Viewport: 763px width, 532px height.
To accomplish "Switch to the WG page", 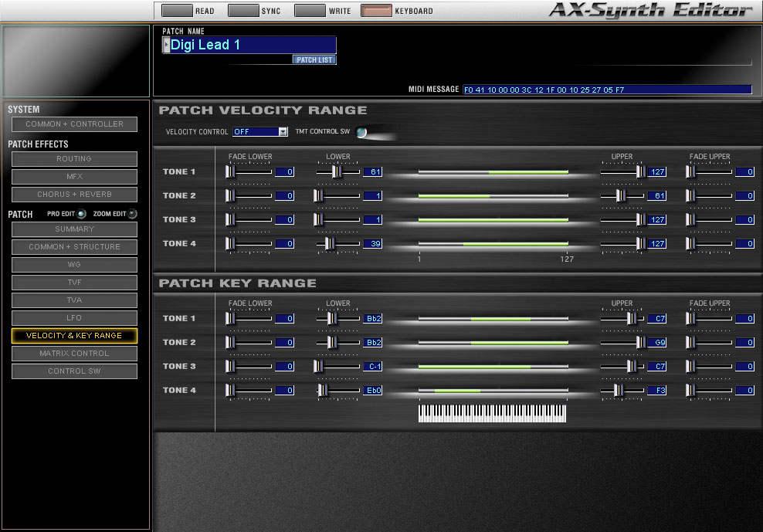I will pos(74,264).
